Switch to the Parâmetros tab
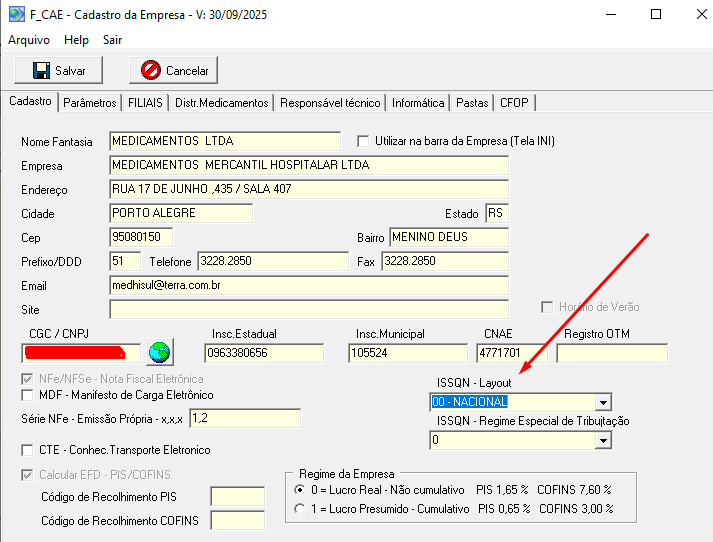Viewport: 713px width, 542px height. tap(89, 103)
